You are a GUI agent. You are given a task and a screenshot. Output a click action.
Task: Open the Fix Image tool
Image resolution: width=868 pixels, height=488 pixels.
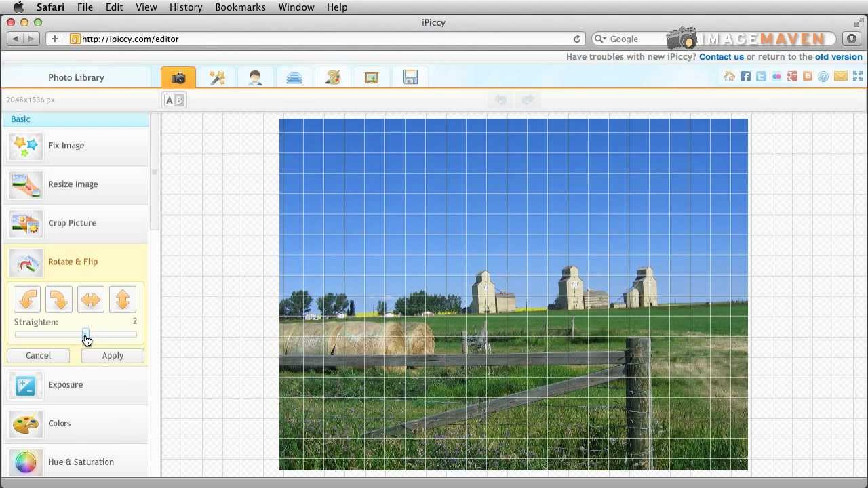(75, 146)
